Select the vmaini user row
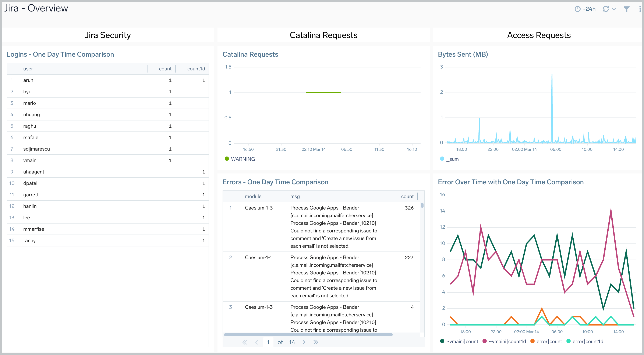The width and height of the screenshot is (644, 355). point(108,160)
